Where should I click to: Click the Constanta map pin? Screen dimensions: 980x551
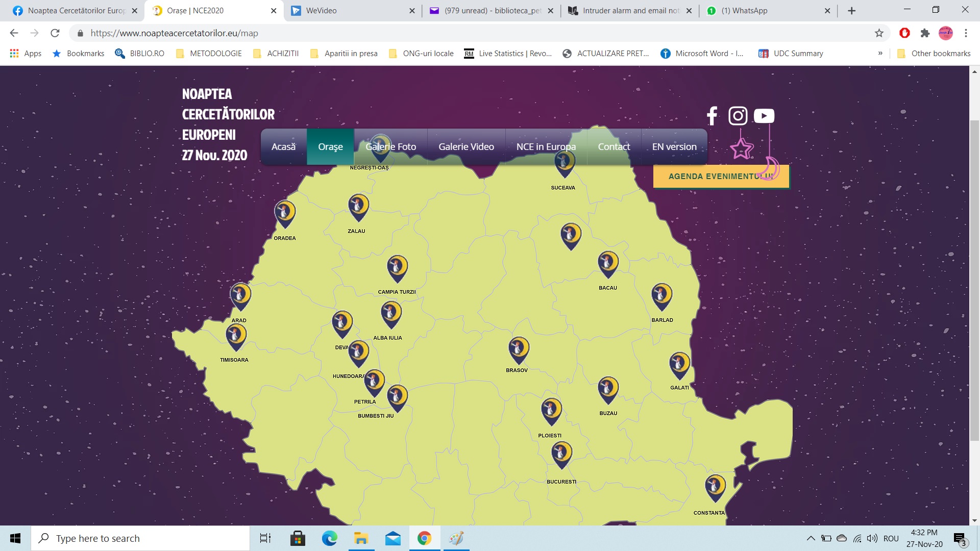click(x=715, y=486)
